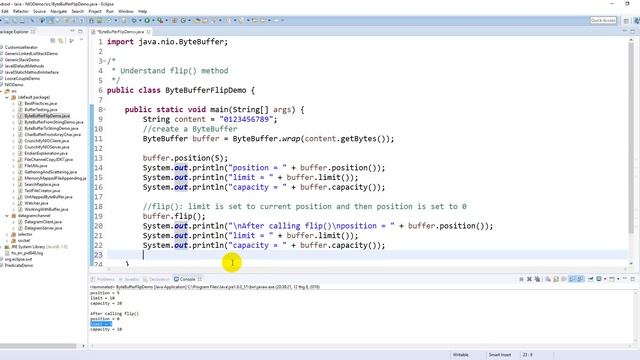640x360 pixels.
Task: Open the Run button's dropdown arrow
Action: [153, 20]
